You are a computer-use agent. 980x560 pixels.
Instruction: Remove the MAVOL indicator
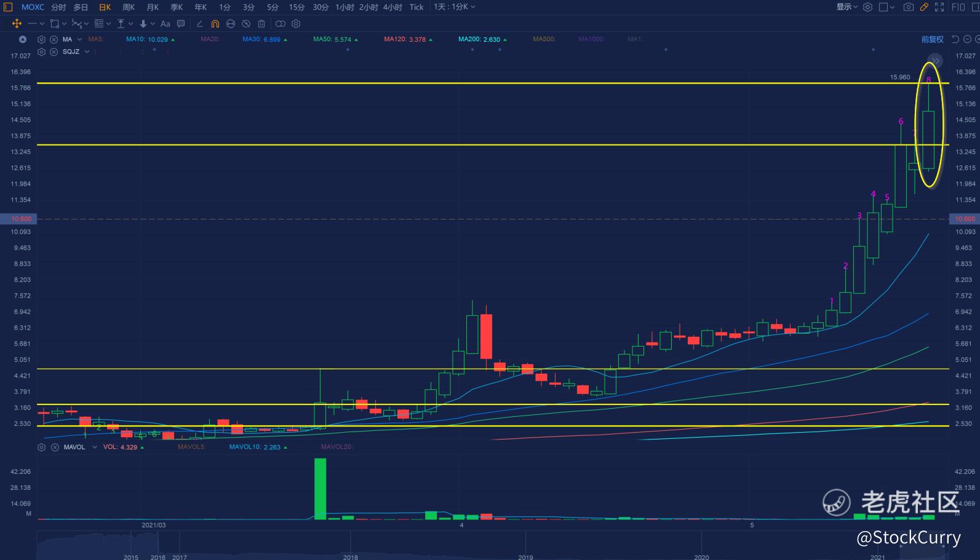pyautogui.click(x=55, y=448)
